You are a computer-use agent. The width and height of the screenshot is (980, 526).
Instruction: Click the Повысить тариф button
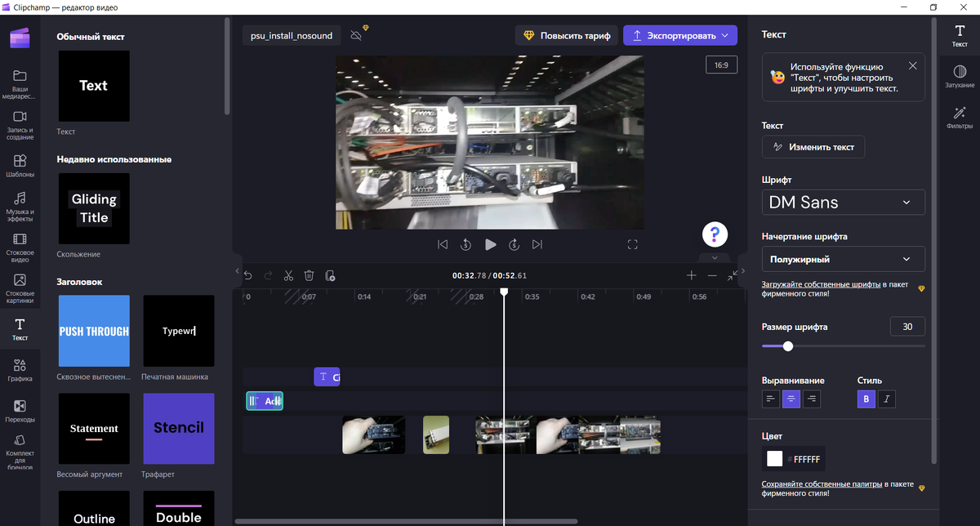566,35
